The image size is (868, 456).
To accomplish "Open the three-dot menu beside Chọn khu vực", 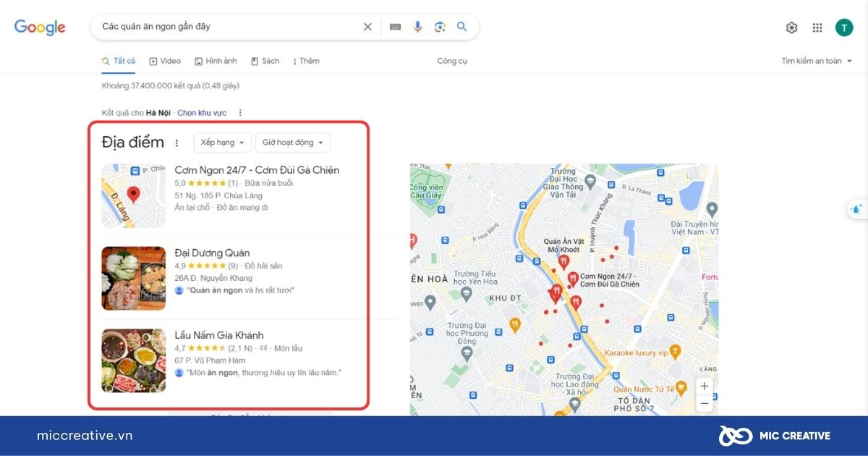I will [x=240, y=113].
